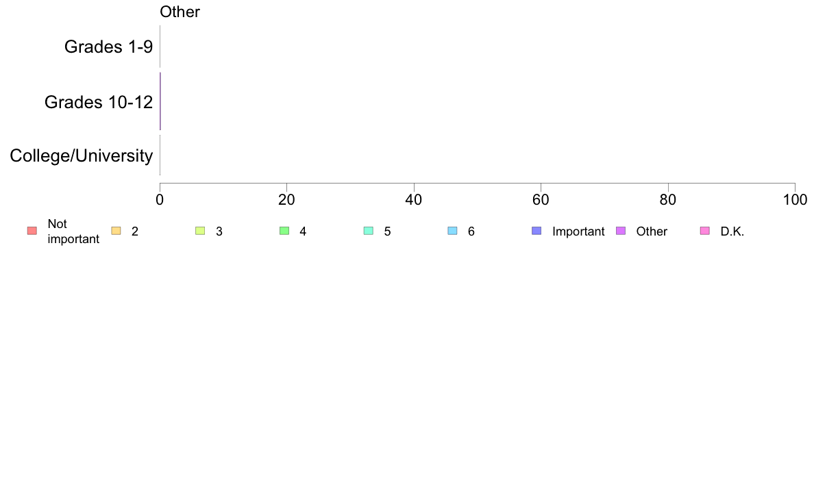The image size is (814, 504).
Task: Select the 40 tick label on axis
Action: coord(414,200)
